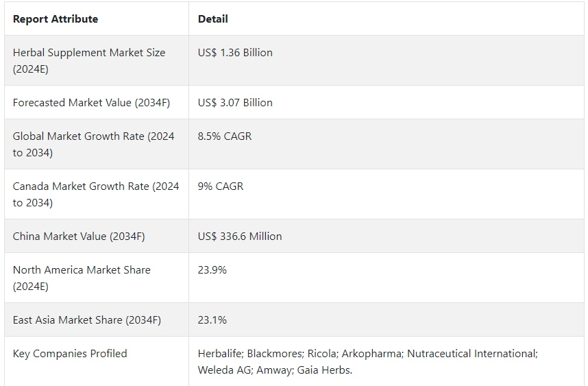Select Global Market Growth Rate cell
Viewport: 588px width, 386px height.
[x=97, y=144]
